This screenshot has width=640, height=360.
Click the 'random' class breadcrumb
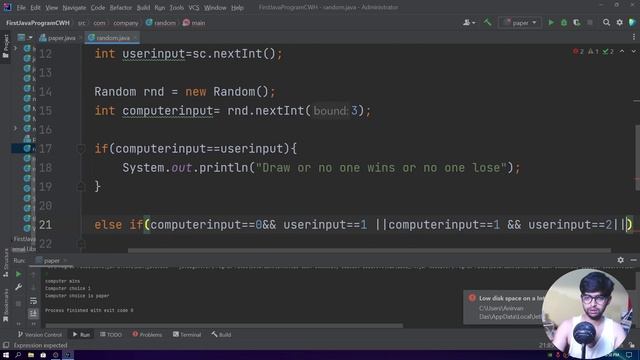pyautogui.click(x=161, y=23)
